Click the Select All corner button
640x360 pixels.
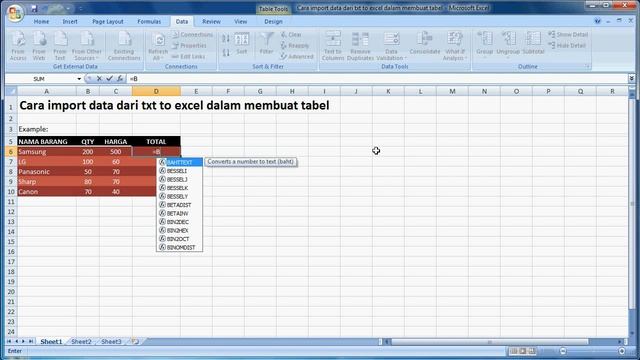[x=11, y=91]
